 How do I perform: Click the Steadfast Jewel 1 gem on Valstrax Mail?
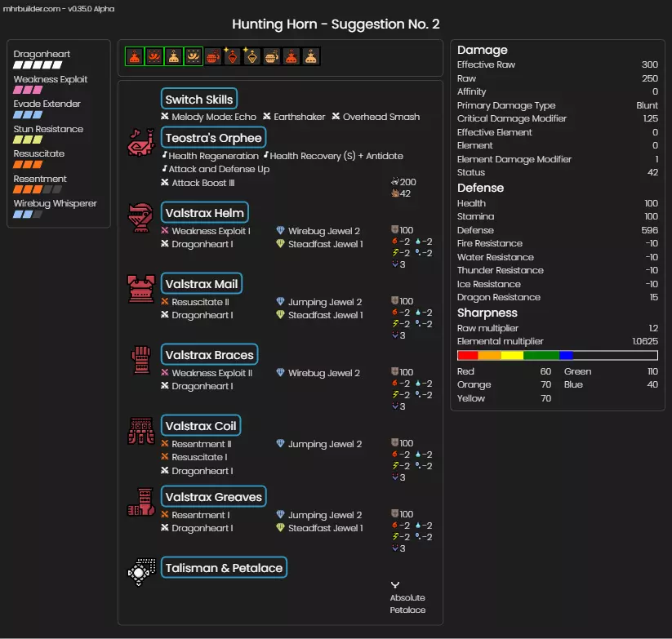tap(280, 315)
